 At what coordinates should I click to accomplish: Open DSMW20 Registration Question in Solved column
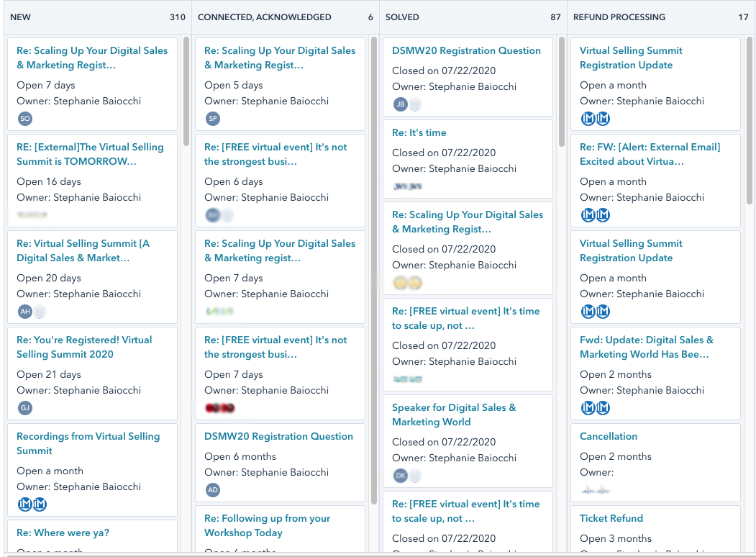[x=466, y=50]
